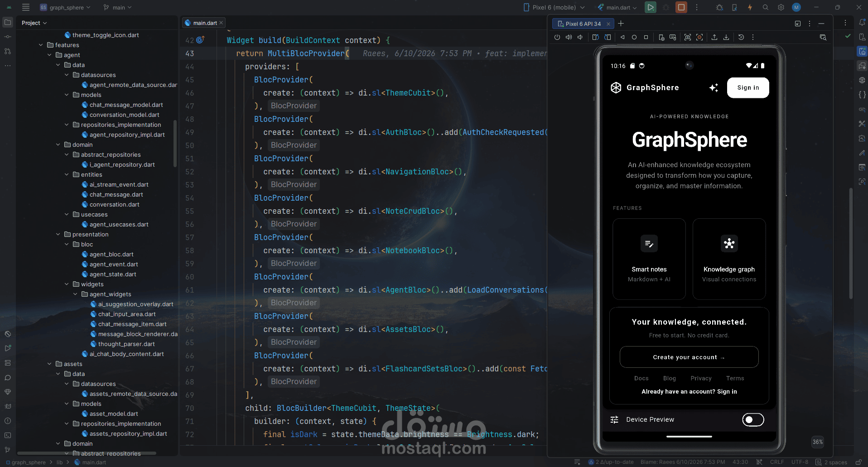Viewport: 868px width, 467px height.
Task: Stop the running app with red square
Action: (x=681, y=7)
